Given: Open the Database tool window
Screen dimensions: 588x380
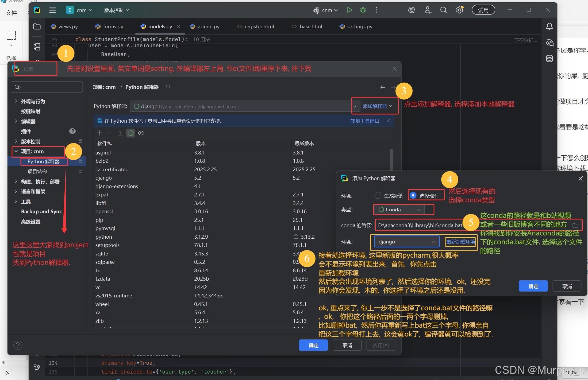Looking at the screenshot, I should click(549, 59).
